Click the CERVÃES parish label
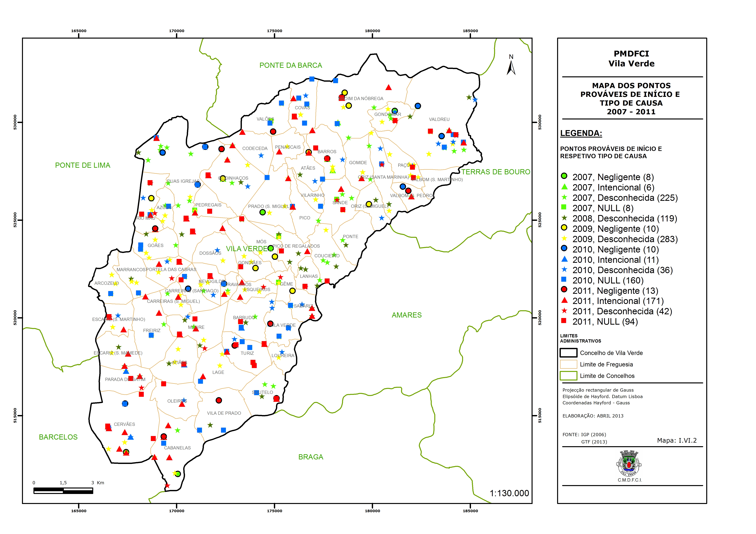The height and width of the screenshot is (534, 756). click(124, 424)
